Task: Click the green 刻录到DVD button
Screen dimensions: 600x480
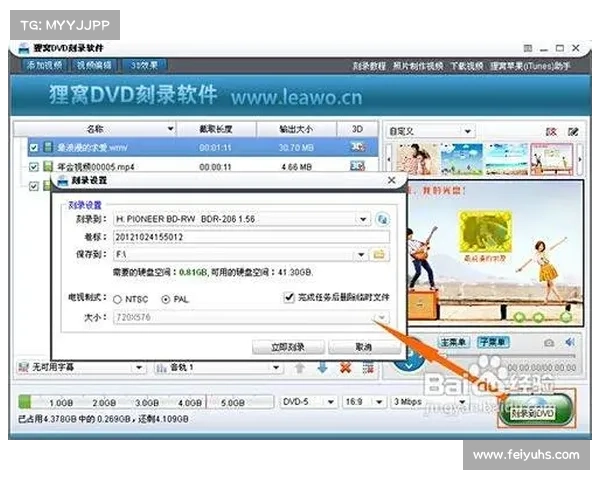Action: pos(535,412)
